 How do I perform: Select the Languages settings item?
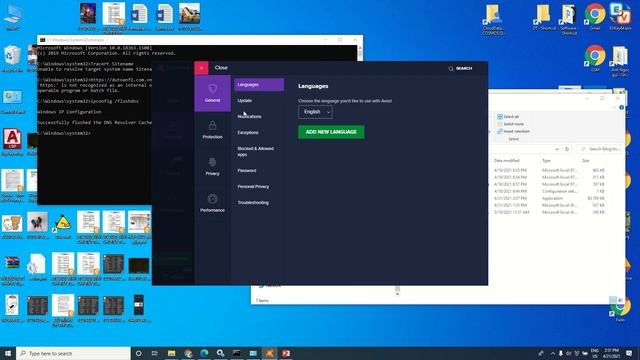point(259,84)
